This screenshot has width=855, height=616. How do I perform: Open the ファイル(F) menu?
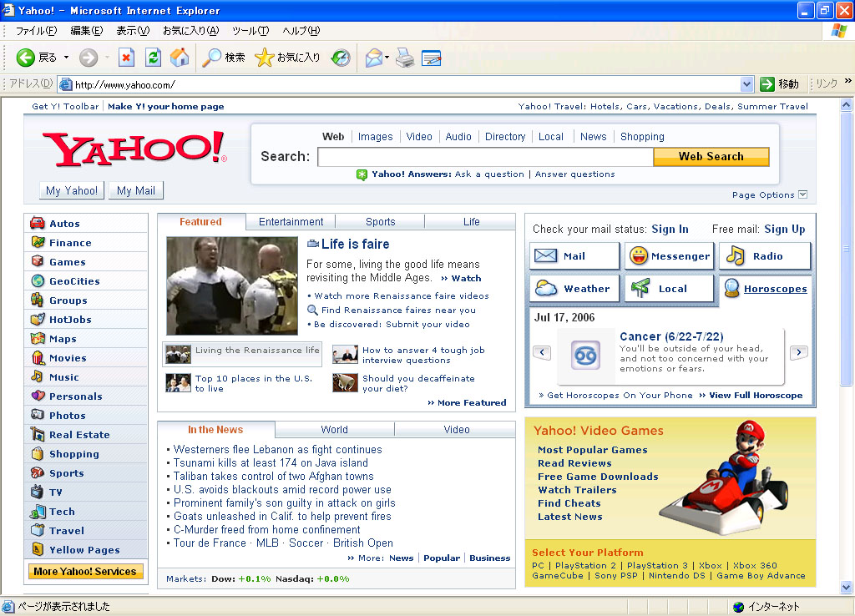click(36, 31)
